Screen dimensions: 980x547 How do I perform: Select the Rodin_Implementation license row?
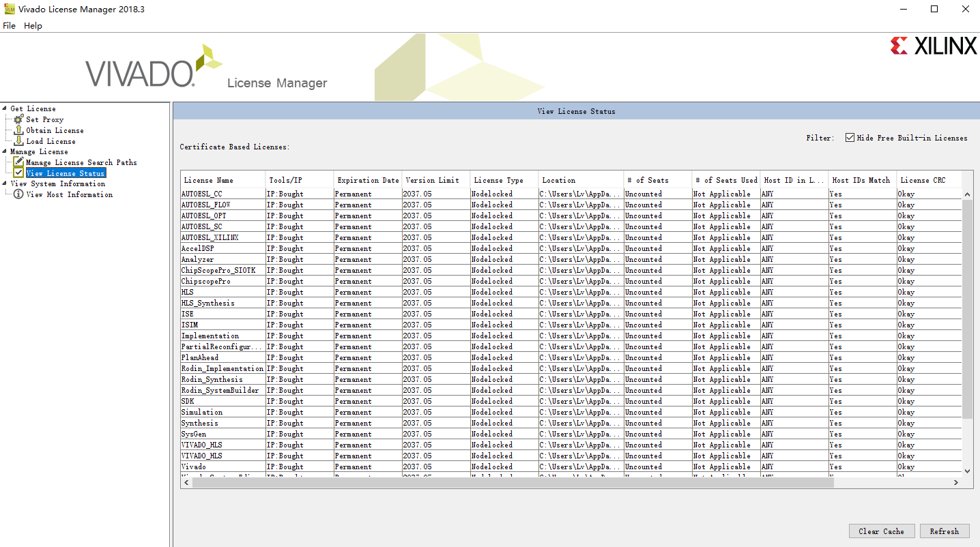pyautogui.click(x=571, y=368)
